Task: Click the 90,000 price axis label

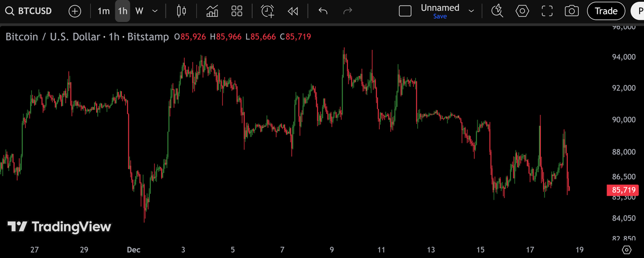Action: [x=624, y=120]
